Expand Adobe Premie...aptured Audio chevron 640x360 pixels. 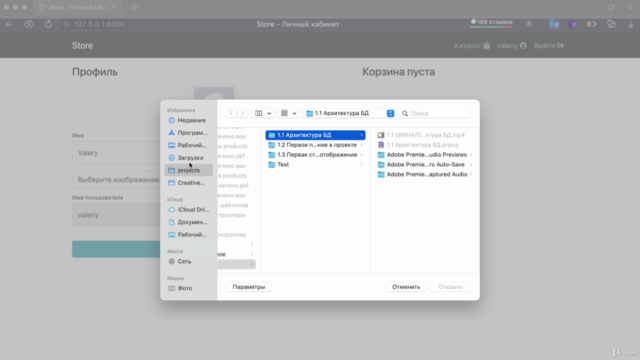471,174
